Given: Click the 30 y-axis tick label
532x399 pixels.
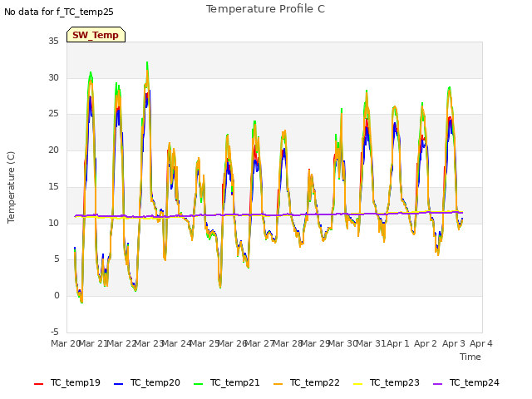Looking at the screenshot, I should pyautogui.click(x=53, y=77).
